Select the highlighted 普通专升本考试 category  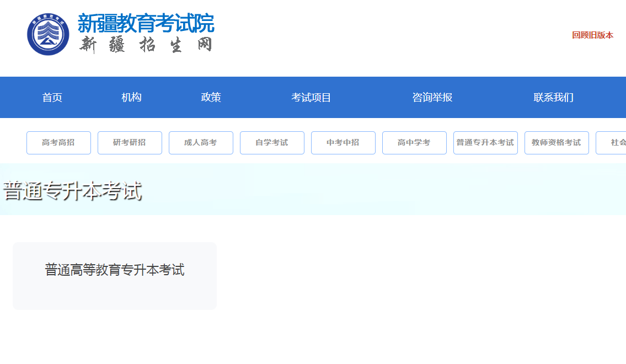(x=485, y=142)
